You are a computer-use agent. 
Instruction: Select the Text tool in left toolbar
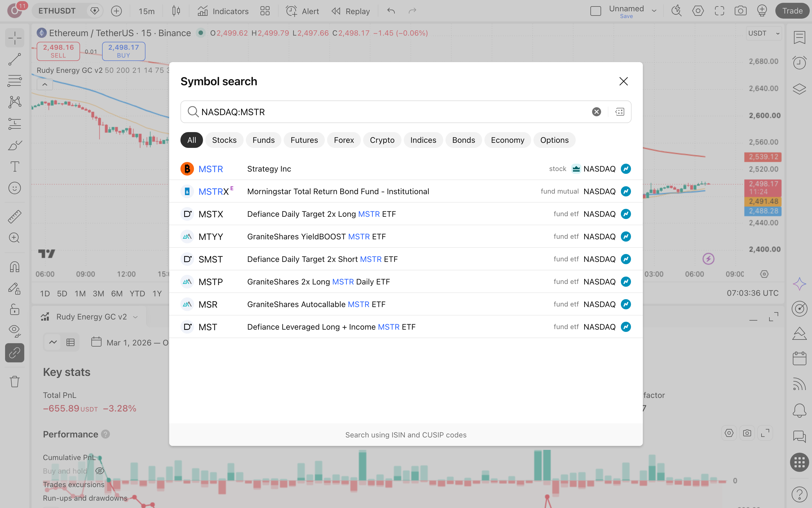click(x=14, y=167)
